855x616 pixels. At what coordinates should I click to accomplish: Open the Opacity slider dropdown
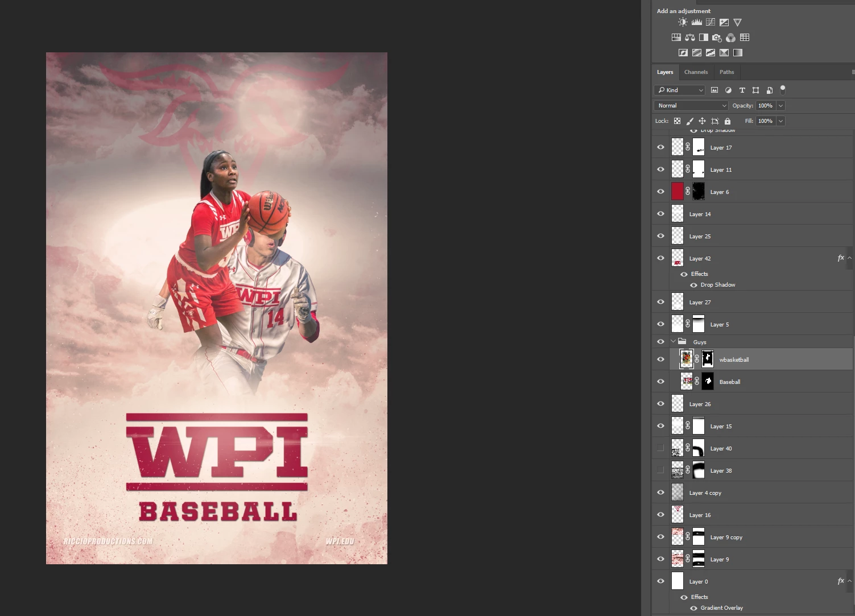780,106
